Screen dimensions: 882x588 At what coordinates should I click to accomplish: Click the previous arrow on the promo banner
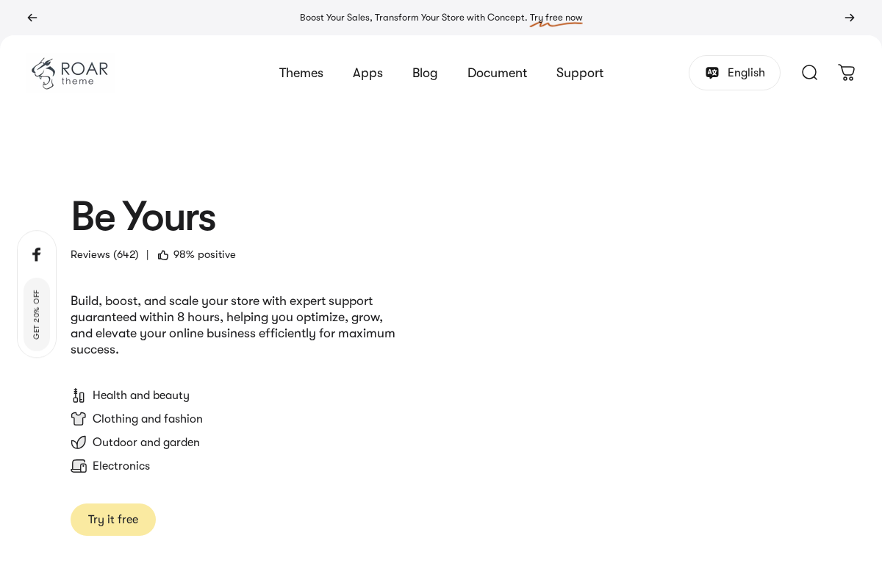coord(32,18)
